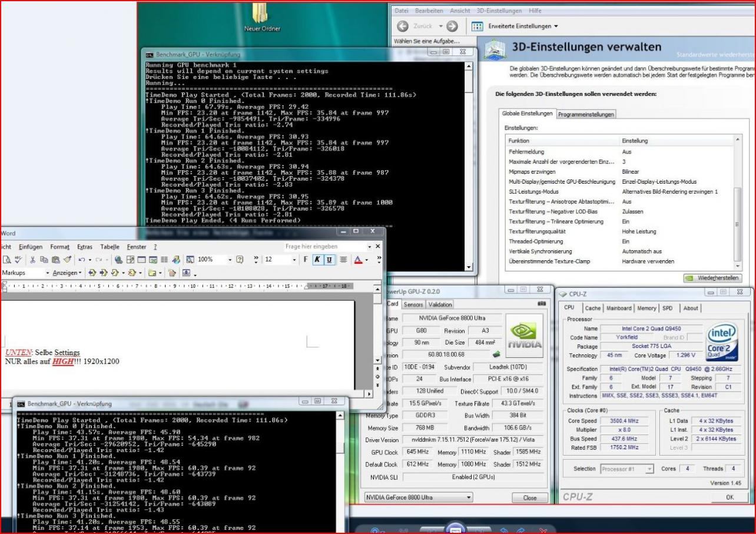Toggle Italic formatting in Word

click(x=317, y=260)
